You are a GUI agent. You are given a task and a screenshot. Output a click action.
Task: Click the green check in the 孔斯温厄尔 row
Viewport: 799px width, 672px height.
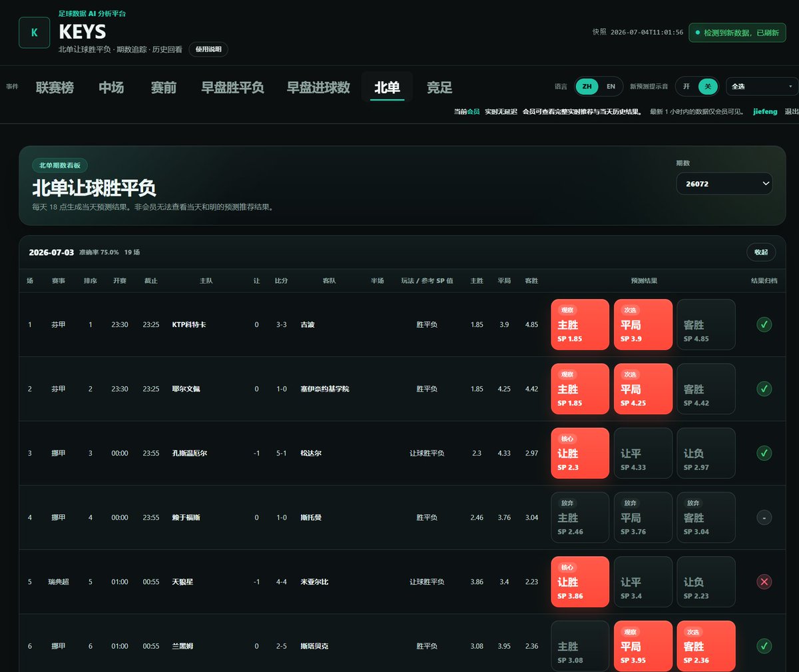764,453
